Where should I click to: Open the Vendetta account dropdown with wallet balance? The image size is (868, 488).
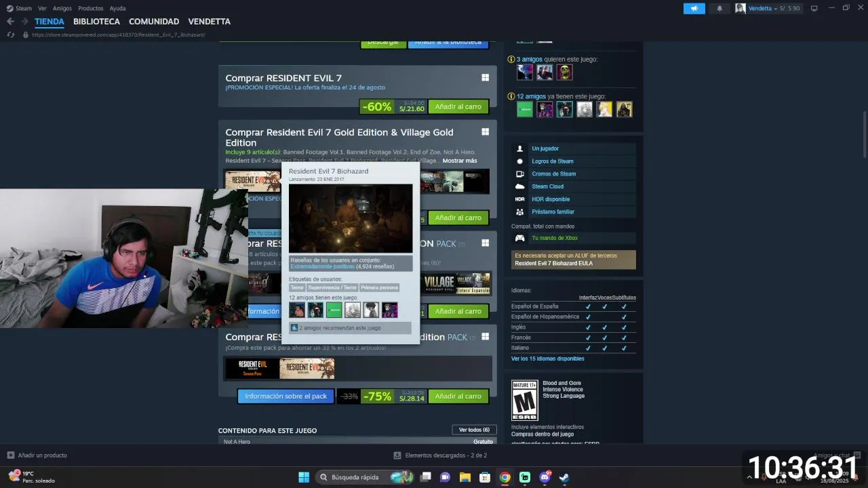pos(774,8)
